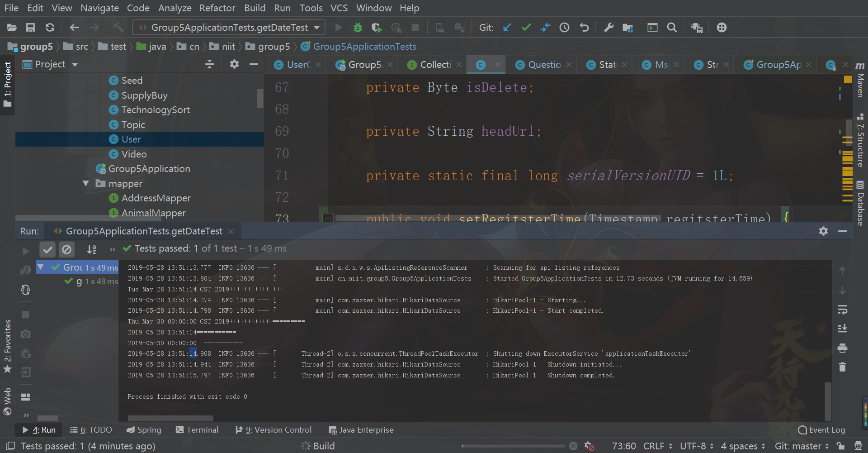Click the Git commit checkmark icon
Image resolution: width=868 pixels, height=453 pixels.
click(526, 28)
